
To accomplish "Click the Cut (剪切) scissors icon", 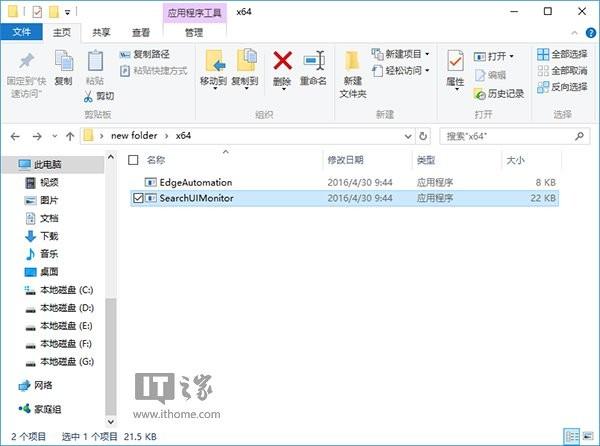I will (88, 96).
